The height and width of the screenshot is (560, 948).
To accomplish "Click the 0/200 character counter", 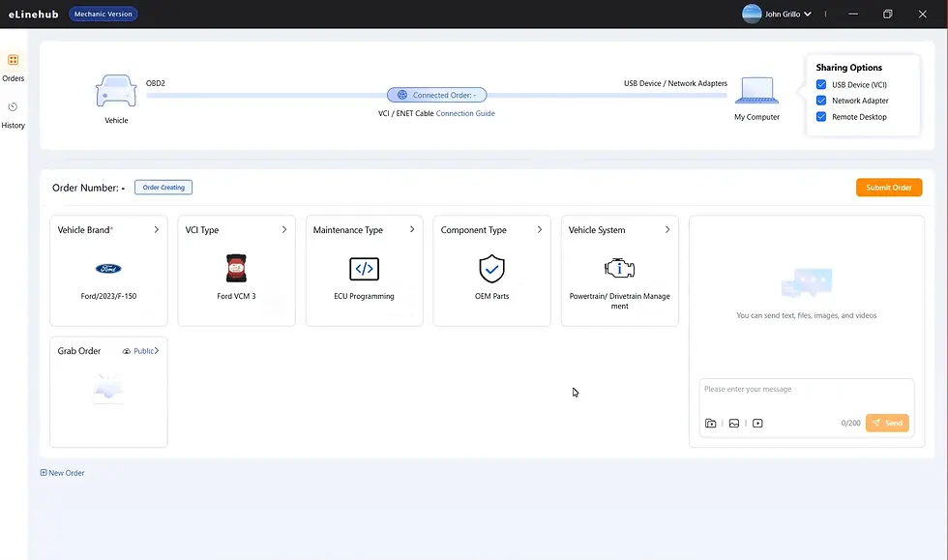I will pos(850,424).
